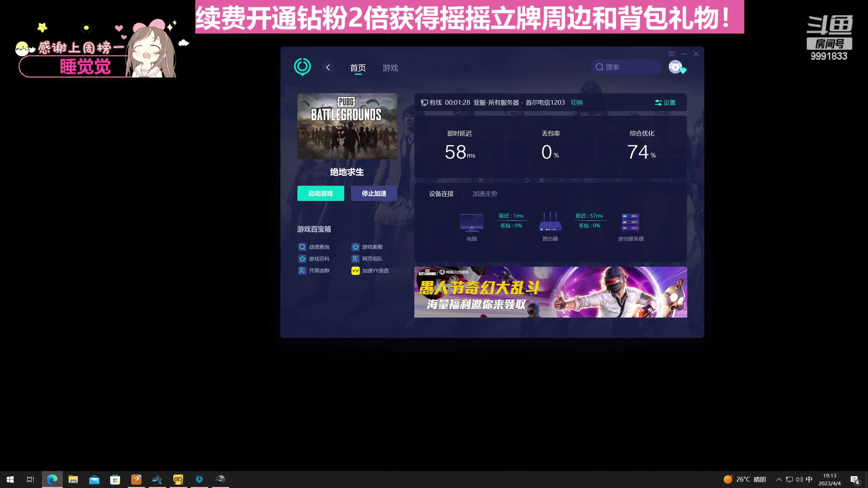Open 网页组队 tool

click(367, 259)
